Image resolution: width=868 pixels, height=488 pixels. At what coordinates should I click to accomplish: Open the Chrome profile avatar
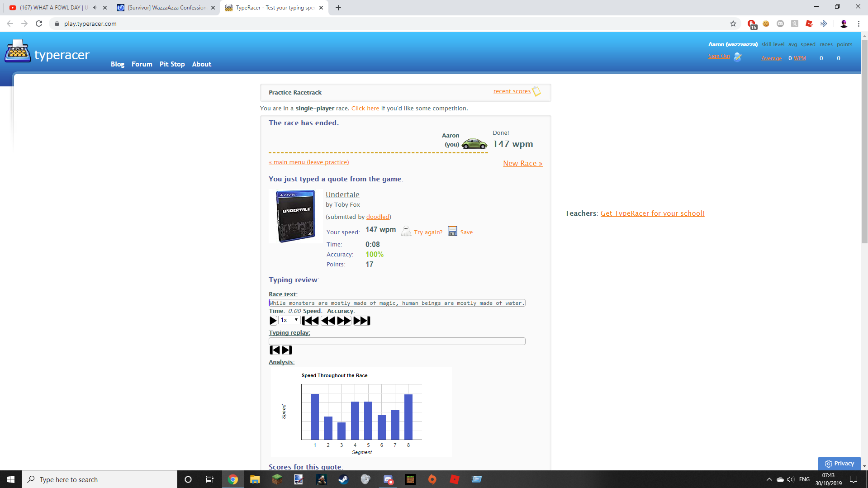pyautogui.click(x=844, y=24)
